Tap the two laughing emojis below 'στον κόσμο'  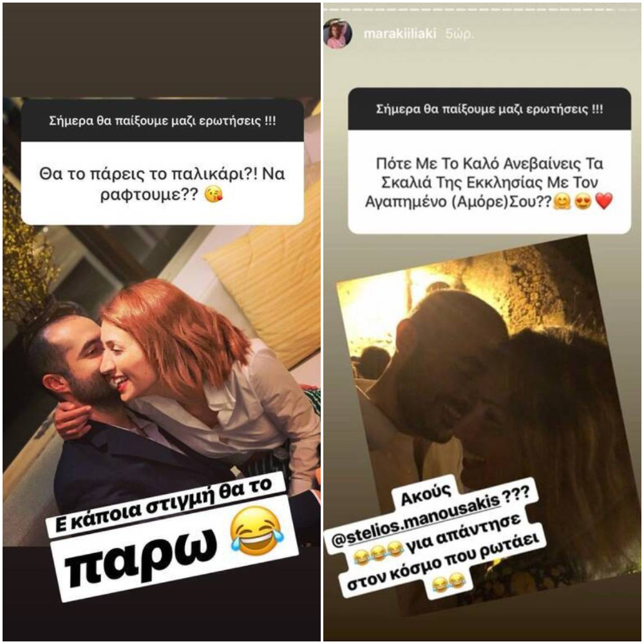click(447, 583)
